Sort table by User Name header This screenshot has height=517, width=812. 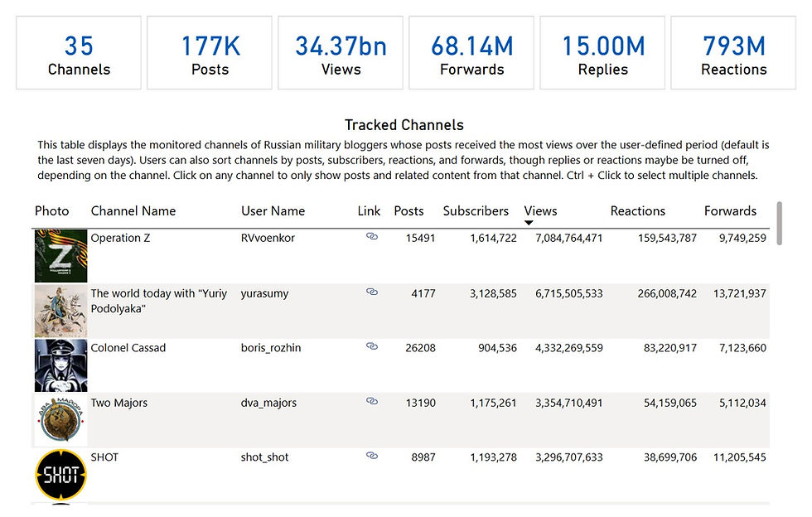pyautogui.click(x=273, y=211)
